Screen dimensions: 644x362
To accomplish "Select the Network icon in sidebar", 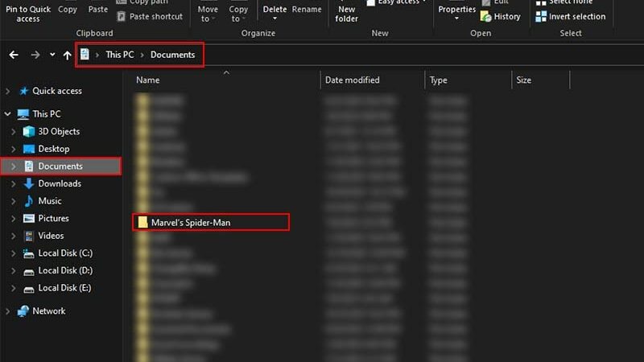I will [23, 311].
